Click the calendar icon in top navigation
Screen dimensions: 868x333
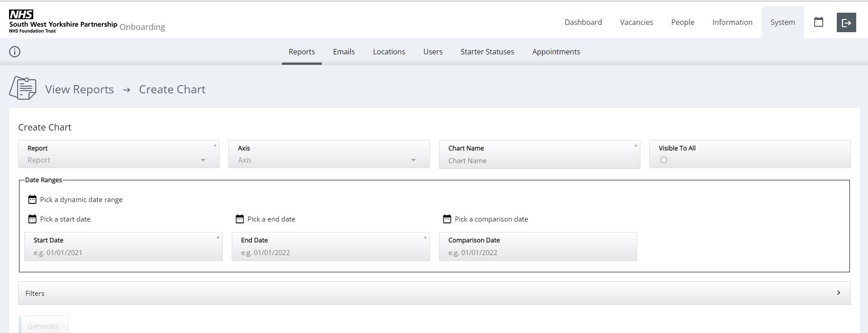(x=818, y=22)
